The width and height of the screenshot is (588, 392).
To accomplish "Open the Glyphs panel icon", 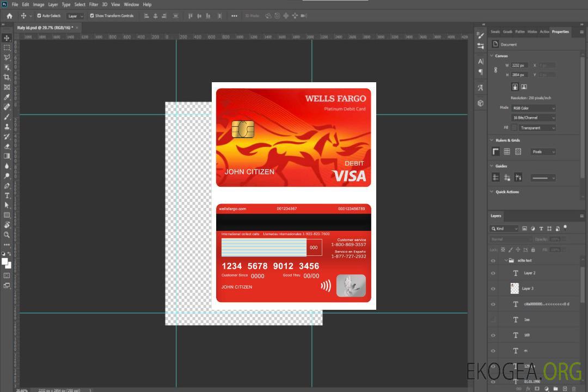I will point(480,88).
